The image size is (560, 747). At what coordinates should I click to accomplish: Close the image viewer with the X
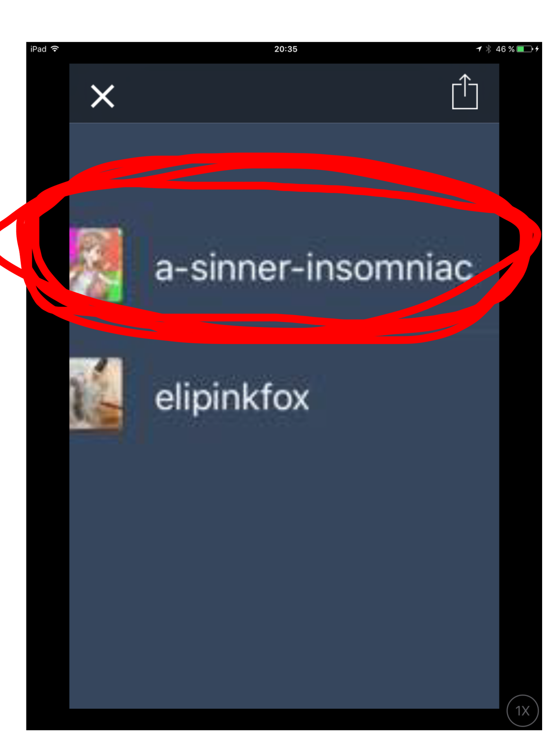(102, 96)
